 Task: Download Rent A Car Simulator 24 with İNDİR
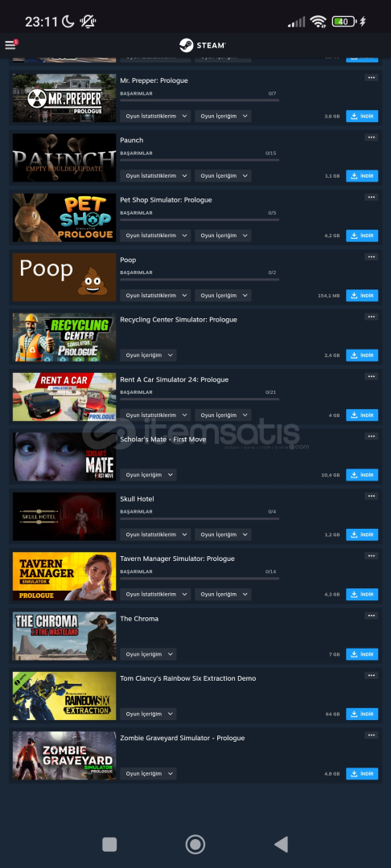(362, 416)
